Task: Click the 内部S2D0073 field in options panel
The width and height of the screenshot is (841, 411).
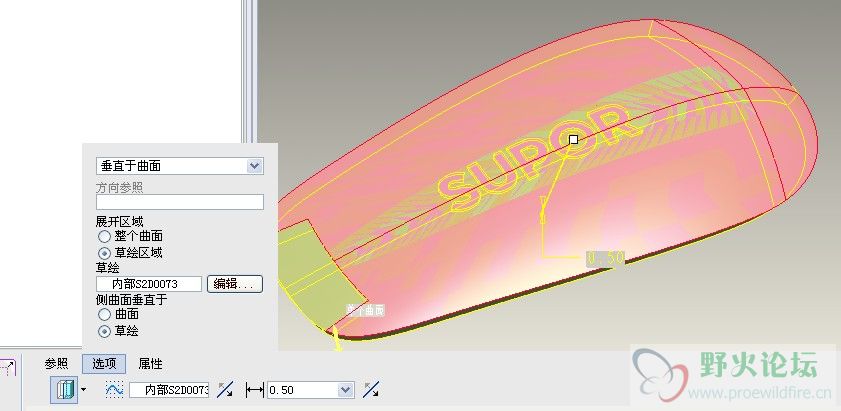Action: click(x=149, y=284)
